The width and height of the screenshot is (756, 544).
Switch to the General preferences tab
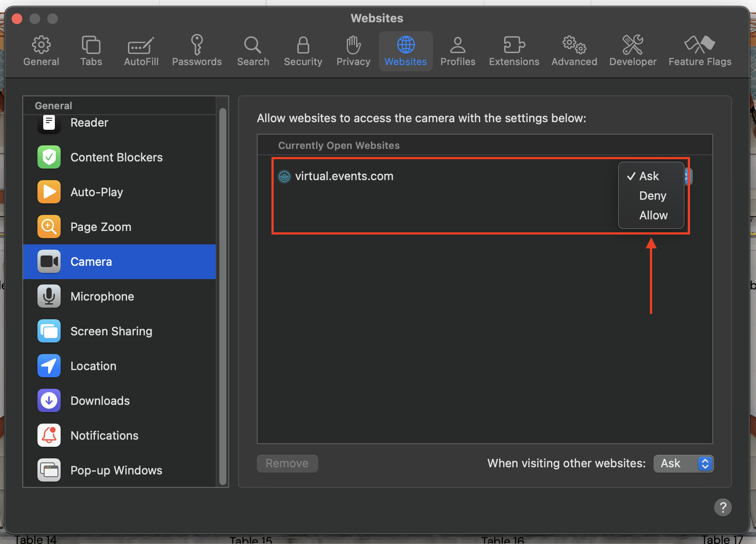pos(41,51)
